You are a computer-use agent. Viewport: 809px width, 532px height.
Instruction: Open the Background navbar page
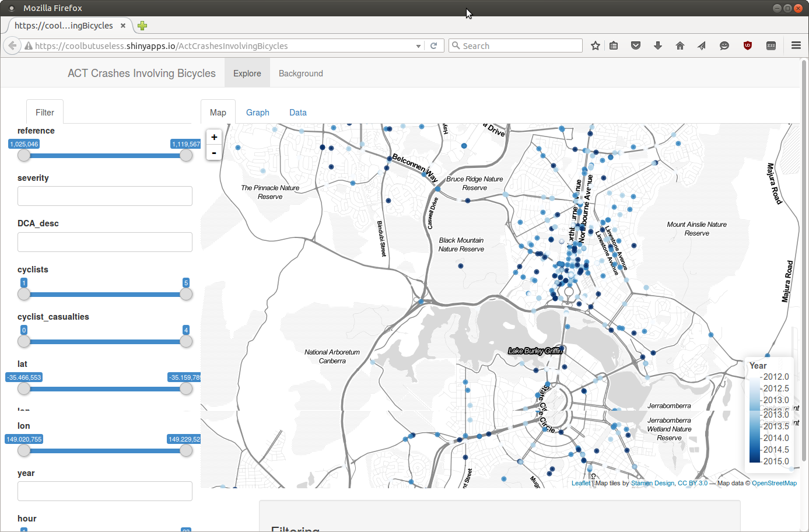(300, 73)
